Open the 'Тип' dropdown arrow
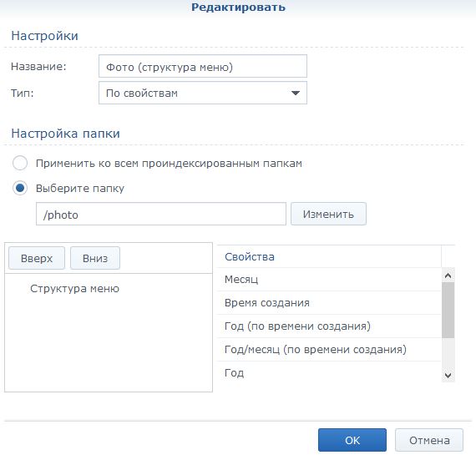476x455 pixels. coord(295,93)
